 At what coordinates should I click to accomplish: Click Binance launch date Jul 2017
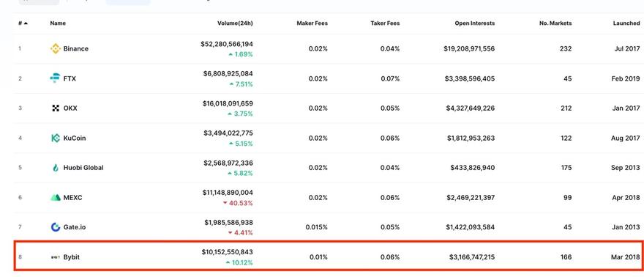pyautogui.click(x=627, y=49)
